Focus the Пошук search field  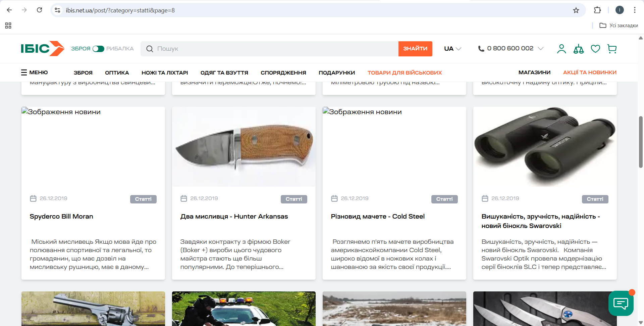pyautogui.click(x=269, y=49)
